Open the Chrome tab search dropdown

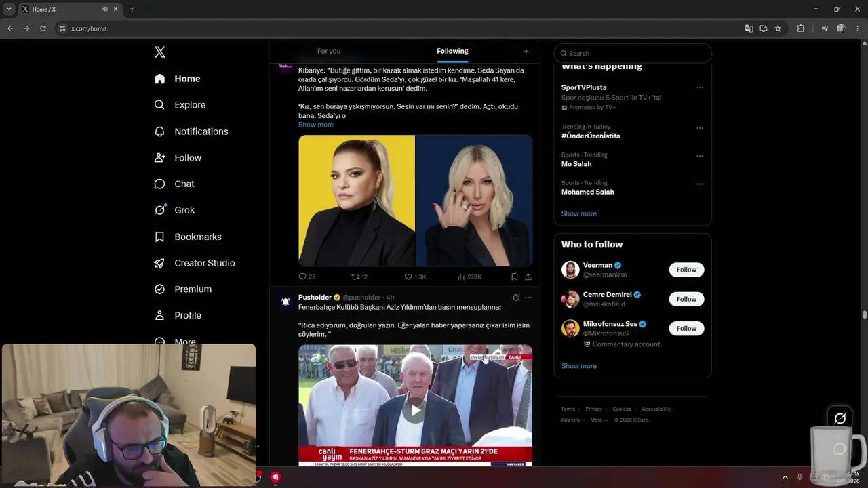(9, 9)
